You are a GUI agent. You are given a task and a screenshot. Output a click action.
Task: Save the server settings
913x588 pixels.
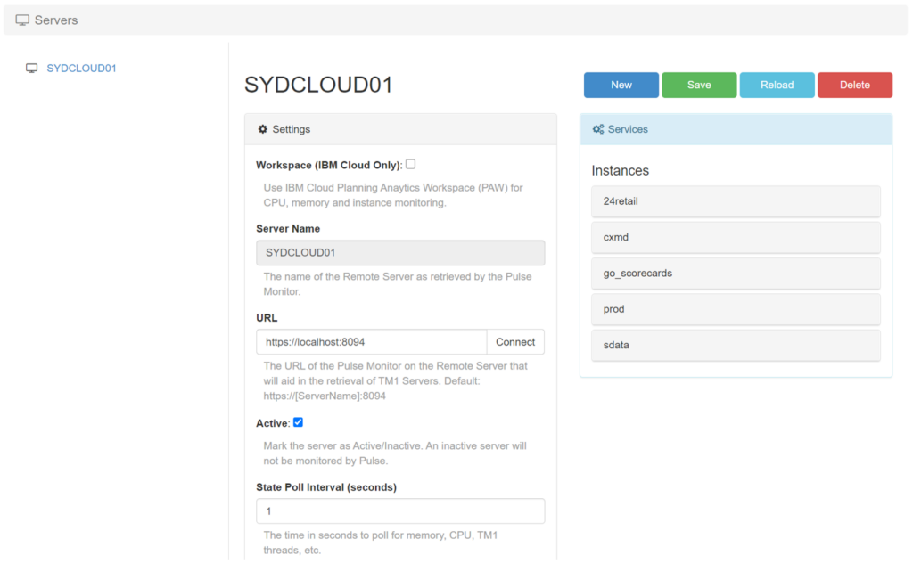click(699, 85)
